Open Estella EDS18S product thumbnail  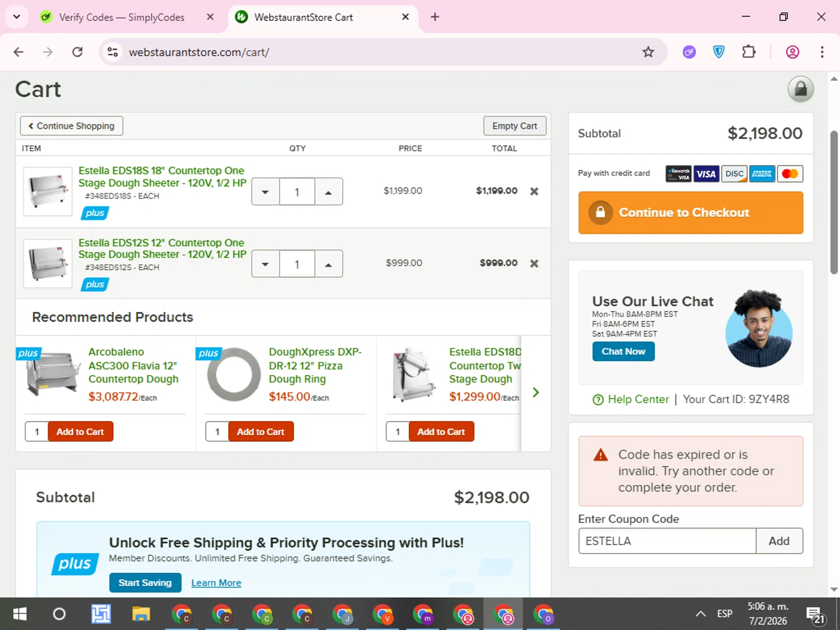point(48,191)
